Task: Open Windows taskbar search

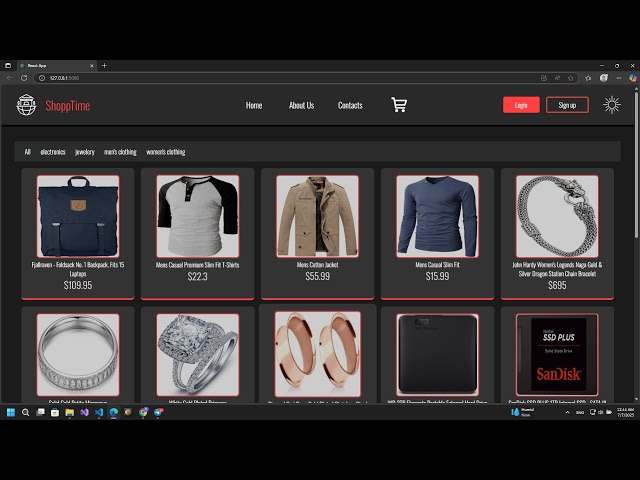Action: tap(25, 412)
